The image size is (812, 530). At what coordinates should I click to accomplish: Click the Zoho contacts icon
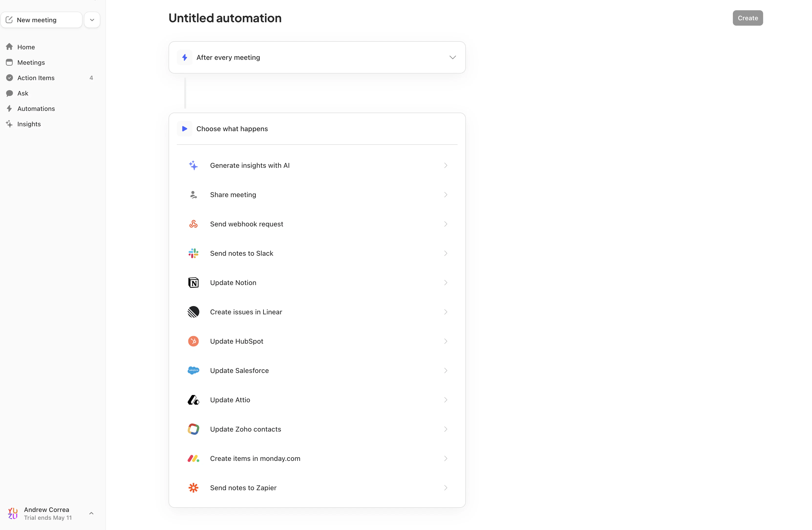click(193, 429)
